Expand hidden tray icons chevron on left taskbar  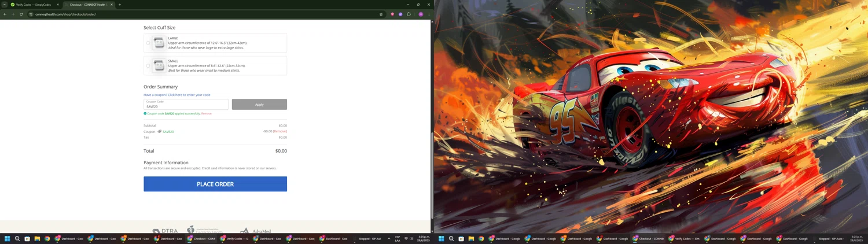click(389, 239)
